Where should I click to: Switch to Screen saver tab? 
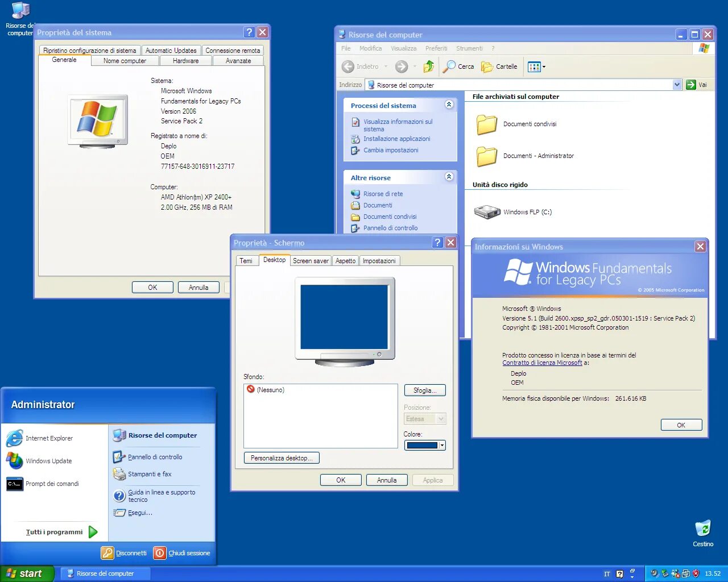(x=311, y=261)
